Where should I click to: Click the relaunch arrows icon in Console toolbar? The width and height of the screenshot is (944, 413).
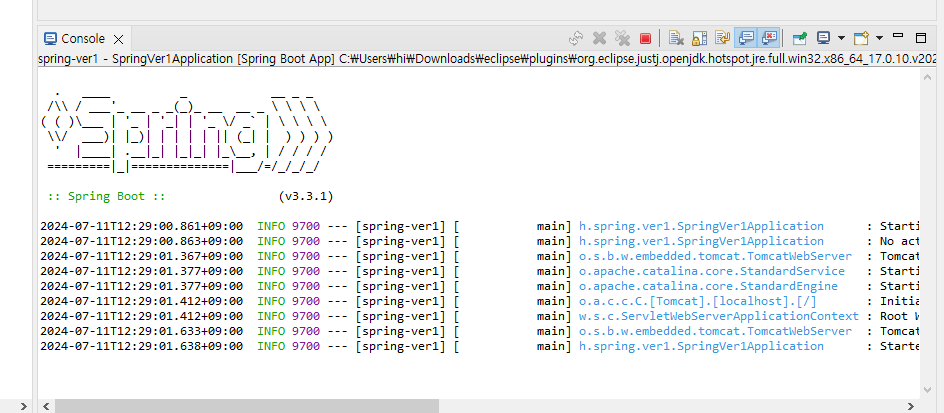pyautogui.click(x=576, y=39)
